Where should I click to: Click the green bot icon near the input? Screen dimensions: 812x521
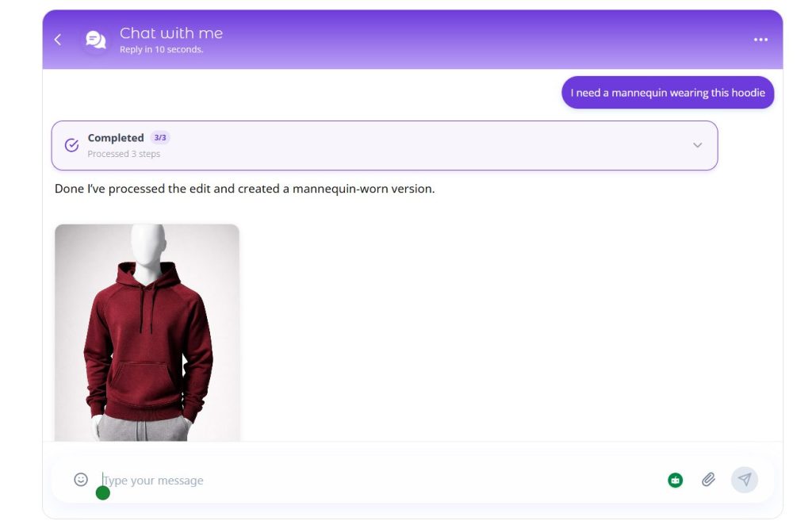pos(675,480)
